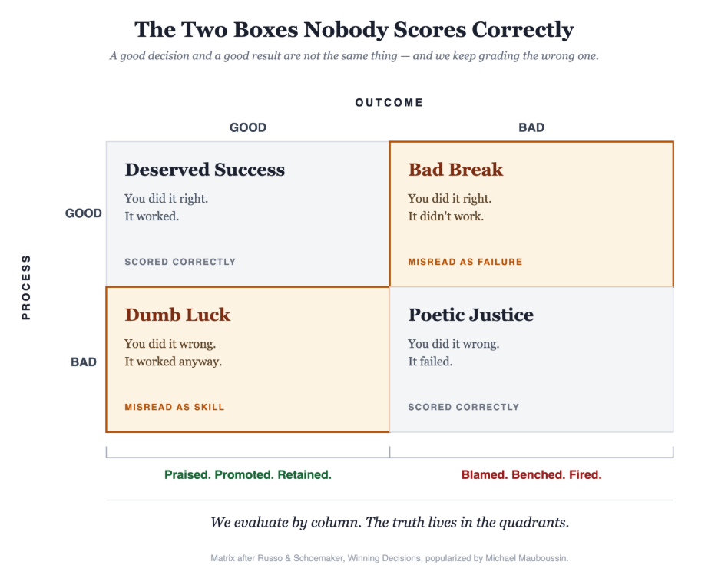Click the OUTCOME axis label
This screenshot has height=588, width=708.
389,102
